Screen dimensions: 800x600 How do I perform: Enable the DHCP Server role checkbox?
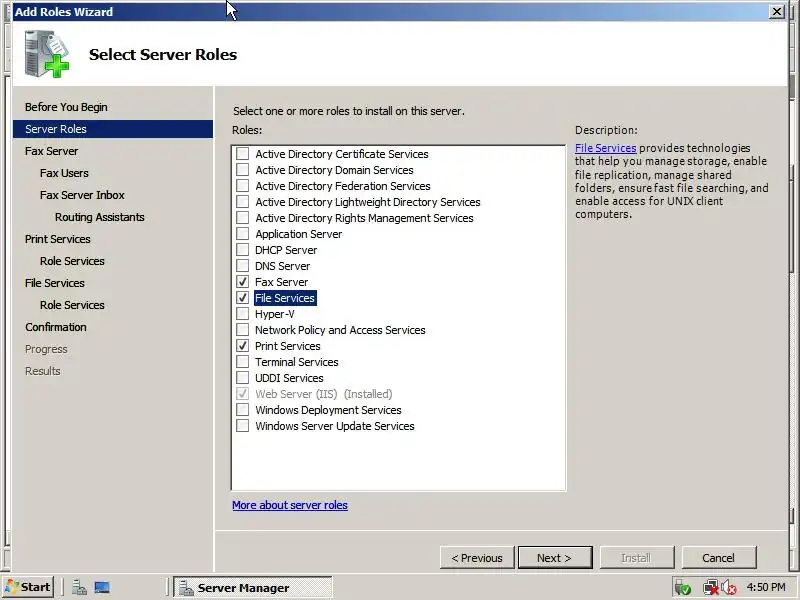pyautogui.click(x=243, y=249)
